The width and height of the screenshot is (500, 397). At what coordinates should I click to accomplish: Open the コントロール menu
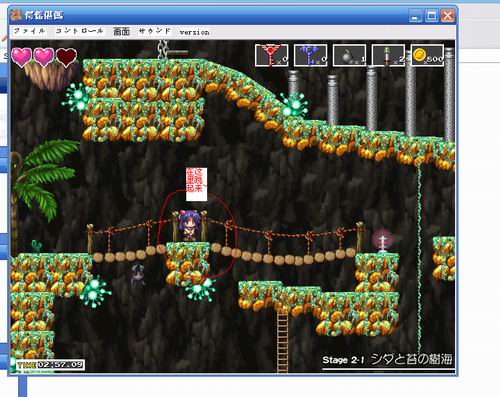coord(79,31)
